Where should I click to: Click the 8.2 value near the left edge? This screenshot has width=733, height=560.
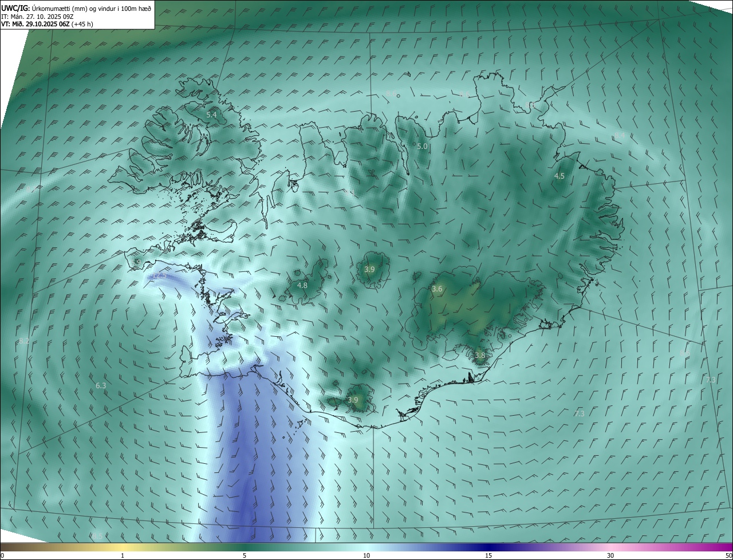(x=24, y=341)
